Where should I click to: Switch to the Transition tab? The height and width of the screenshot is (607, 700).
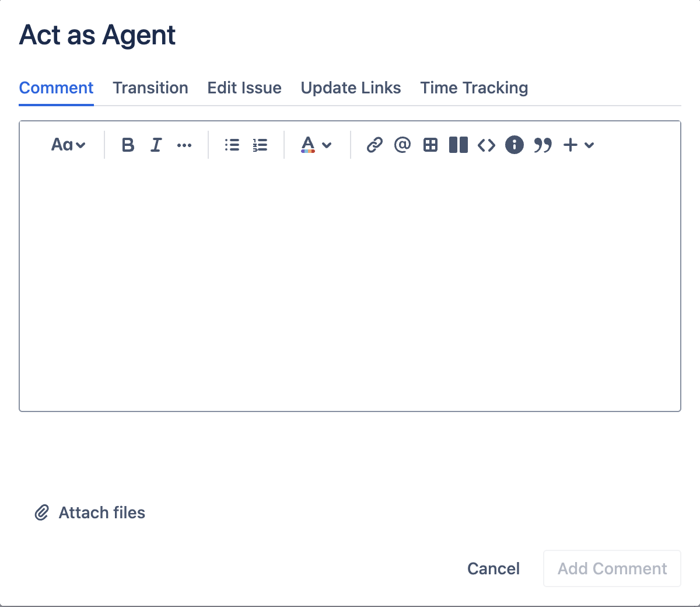150,88
